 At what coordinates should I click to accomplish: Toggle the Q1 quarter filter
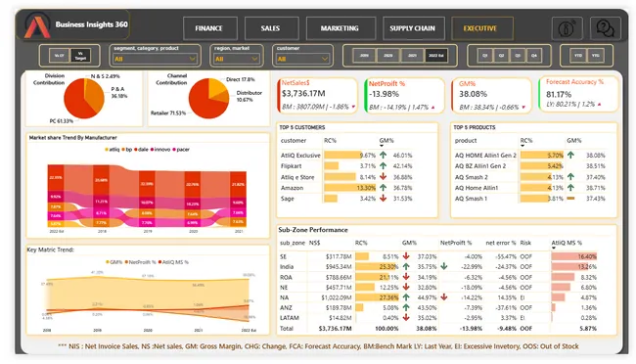(x=484, y=56)
